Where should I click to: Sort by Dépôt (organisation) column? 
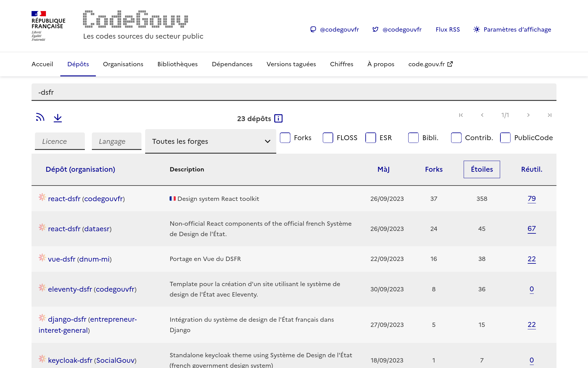80,169
